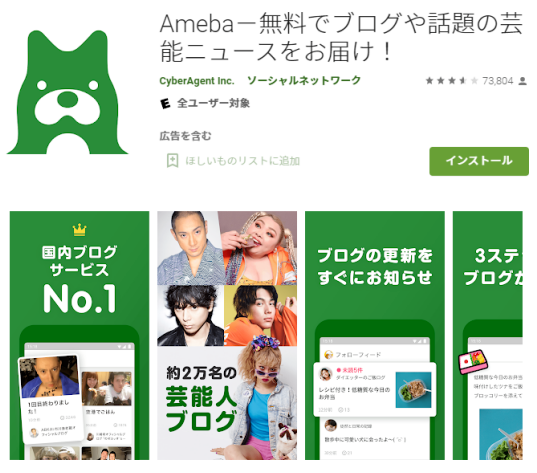Add app via ほしいものリストに追加 link
The image size is (537, 473).
pyautogui.click(x=242, y=161)
